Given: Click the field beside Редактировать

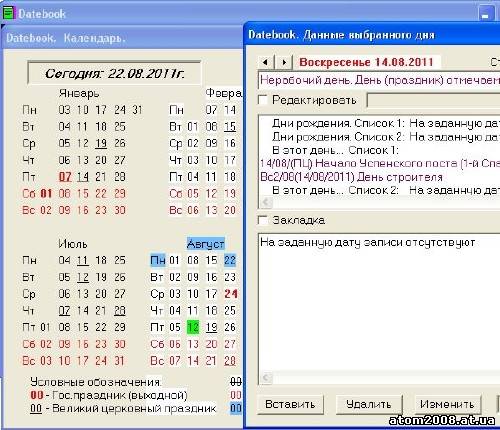Looking at the screenshot, I should click(x=433, y=100).
